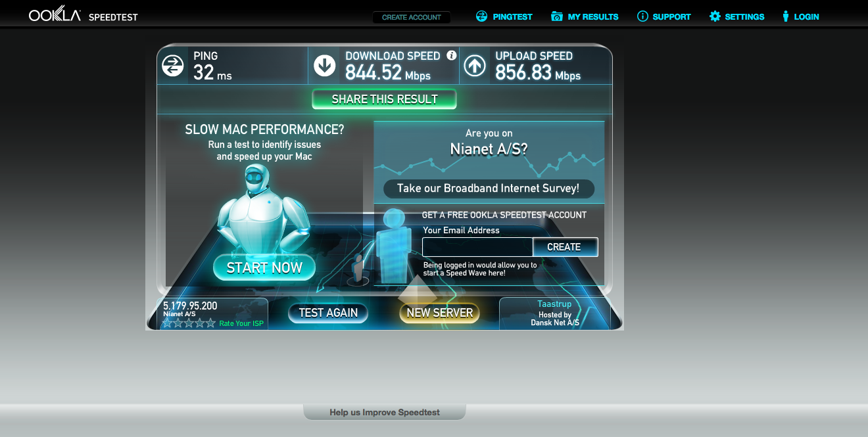Click Help us Improve Speedtest tab
The image size is (868, 437).
coord(385,412)
